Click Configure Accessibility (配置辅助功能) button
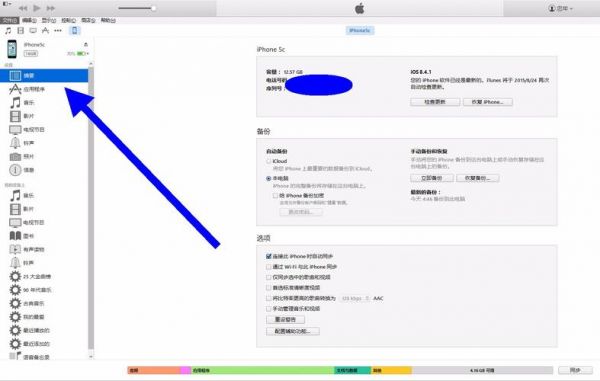This screenshot has height=381, width=600. point(293,331)
